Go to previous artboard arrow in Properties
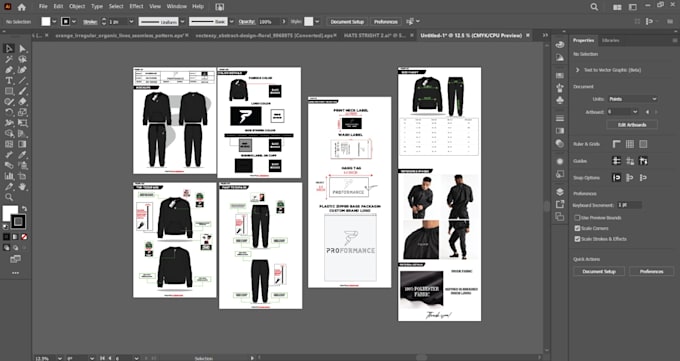Viewport: 680px width, 361px height. 648,112
